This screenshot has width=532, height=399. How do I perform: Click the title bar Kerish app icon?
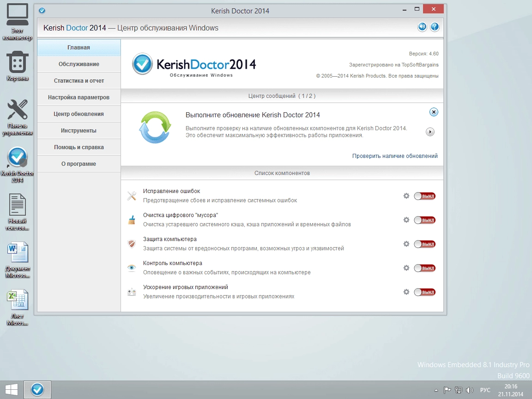pos(42,11)
